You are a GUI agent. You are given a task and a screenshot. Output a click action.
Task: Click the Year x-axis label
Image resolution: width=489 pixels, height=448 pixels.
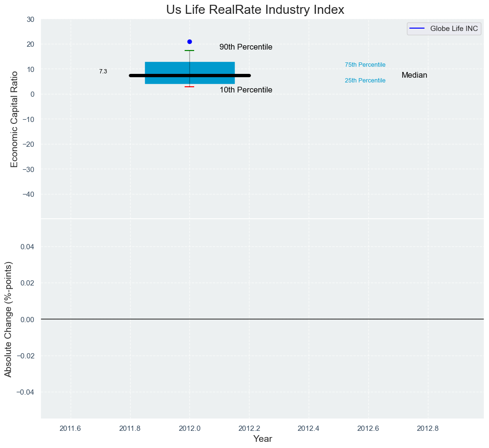point(262,439)
